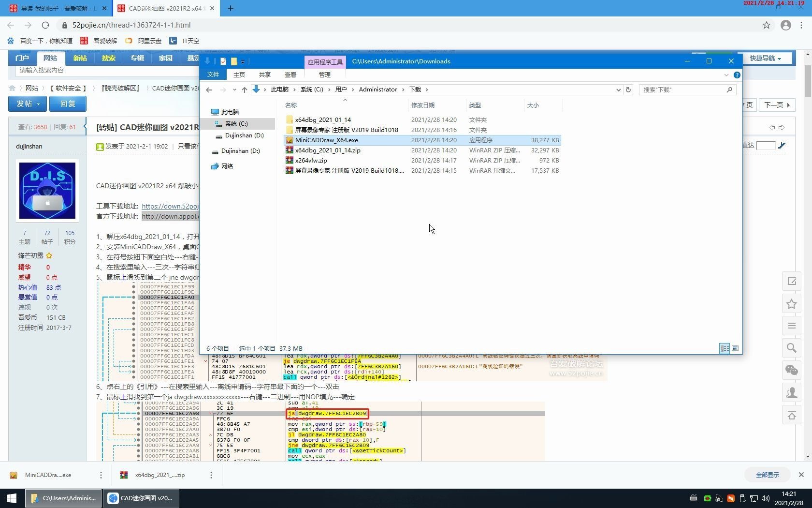The height and width of the screenshot is (508, 812).
Task: Click the 搜索"下载" search box in Explorer
Action: pos(686,90)
